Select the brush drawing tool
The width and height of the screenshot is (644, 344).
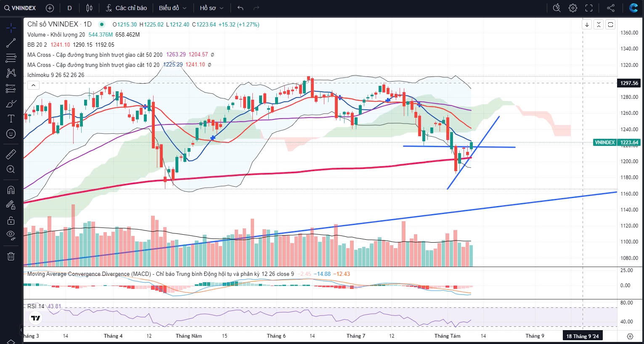pos(11,103)
